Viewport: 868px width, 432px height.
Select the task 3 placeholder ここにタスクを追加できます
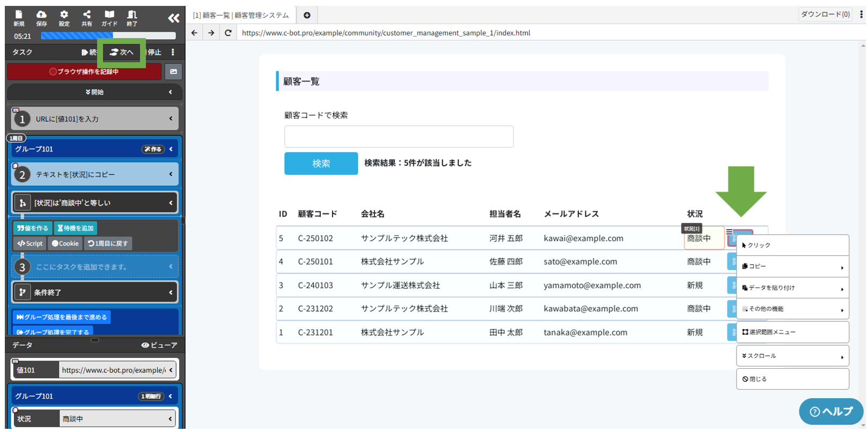[95, 267]
